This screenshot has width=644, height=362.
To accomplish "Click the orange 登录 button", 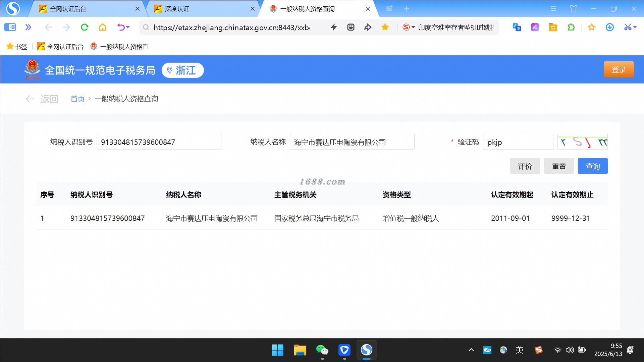I will click(x=618, y=69).
